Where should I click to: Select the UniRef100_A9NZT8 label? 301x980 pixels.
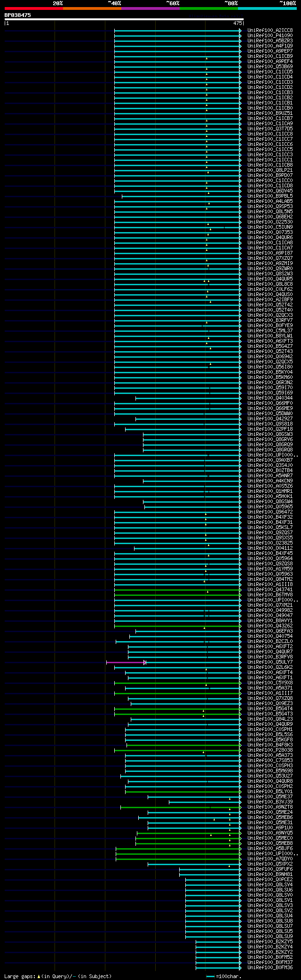click(270, 807)
